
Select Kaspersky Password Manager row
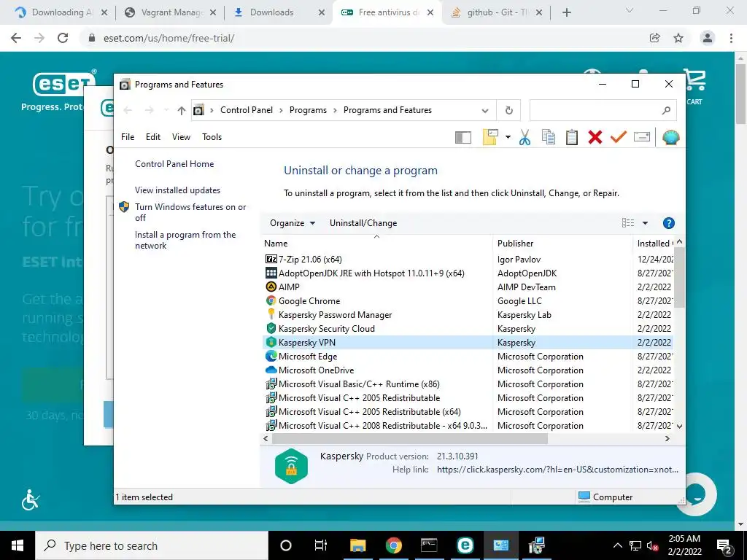click(x=468, y=315)
